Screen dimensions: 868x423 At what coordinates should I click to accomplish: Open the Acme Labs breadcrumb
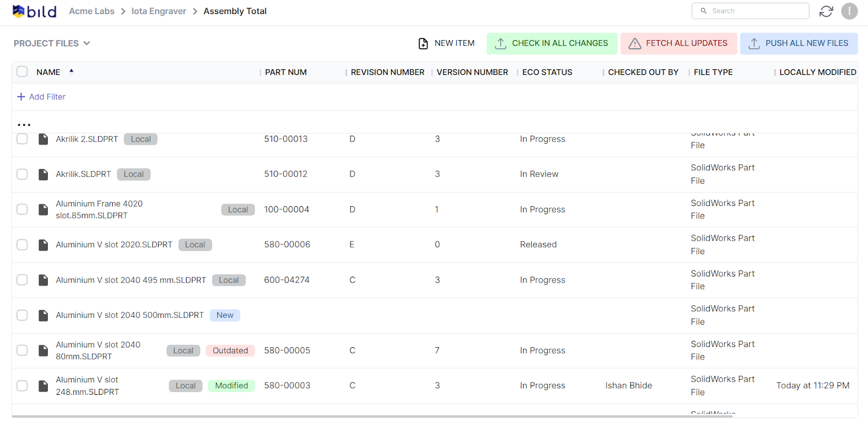[x=92, y=11]
